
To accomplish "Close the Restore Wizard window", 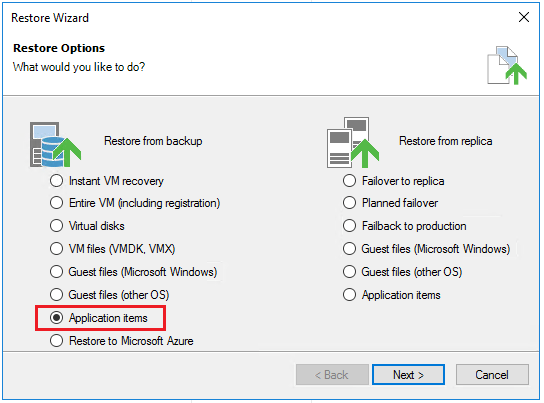I will pos(524,17).
